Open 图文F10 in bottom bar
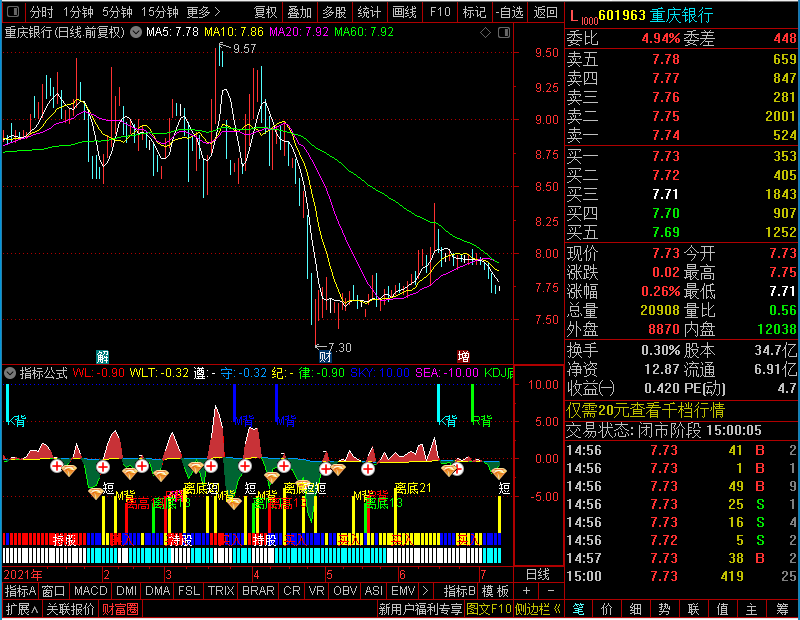This screenshot has width=800, height=620. pos(489,609)
